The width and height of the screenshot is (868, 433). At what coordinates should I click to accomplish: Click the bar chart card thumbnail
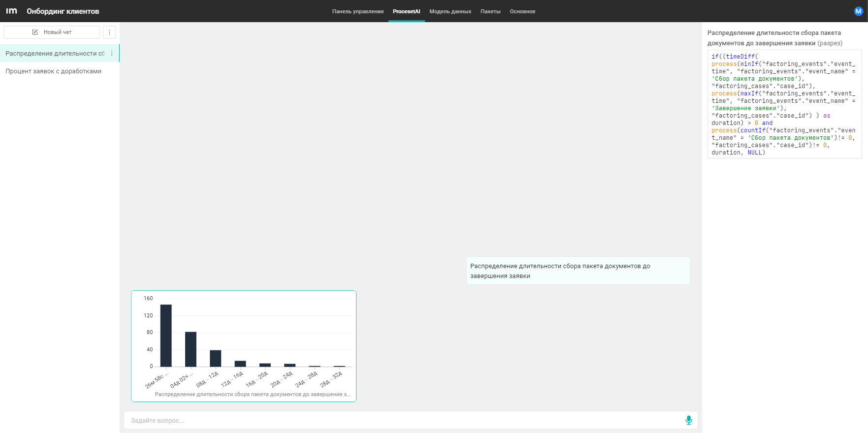click(x=244, y=346)
